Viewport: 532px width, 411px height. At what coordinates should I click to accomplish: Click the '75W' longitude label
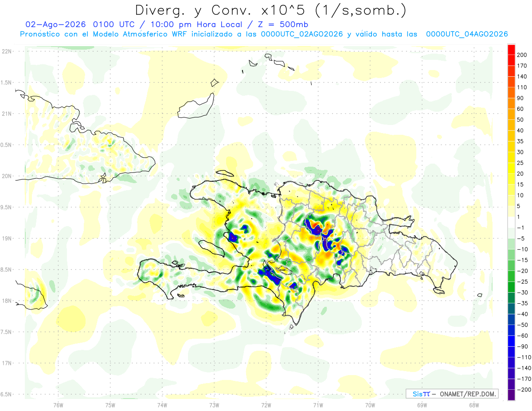coord(110,405)
